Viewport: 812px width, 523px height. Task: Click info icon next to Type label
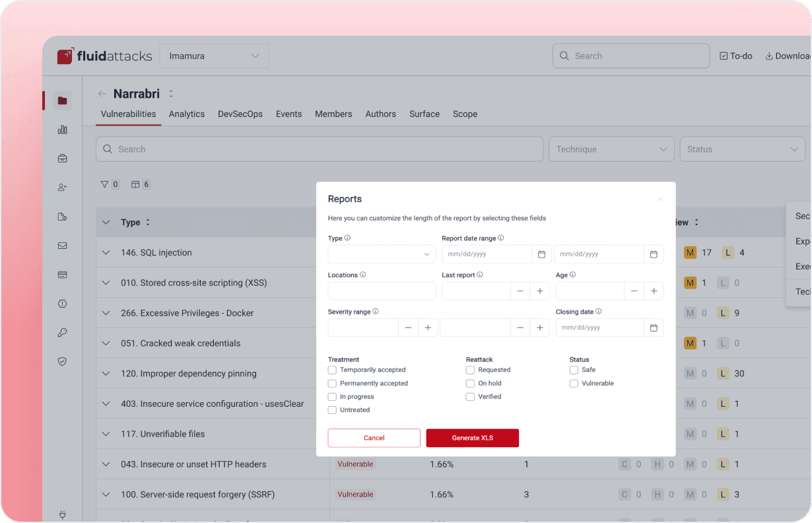(x=347, y=238)
